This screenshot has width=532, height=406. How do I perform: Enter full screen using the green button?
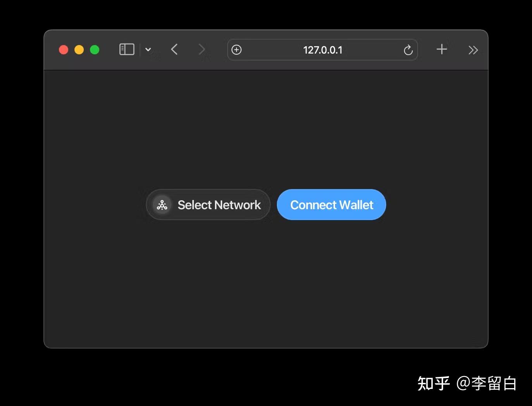tap(94, 50)
